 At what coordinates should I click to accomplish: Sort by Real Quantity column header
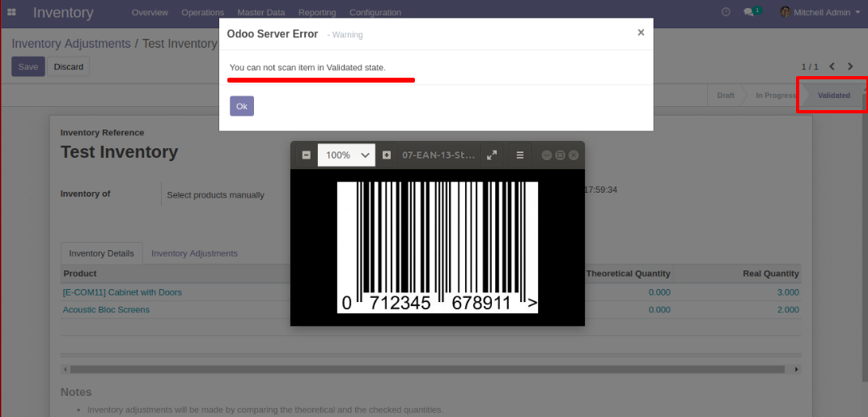(x=771, y=274)
